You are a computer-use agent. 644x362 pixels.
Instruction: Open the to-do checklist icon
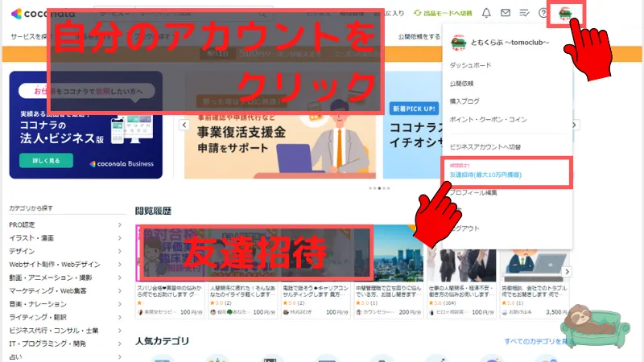[524, 13]
